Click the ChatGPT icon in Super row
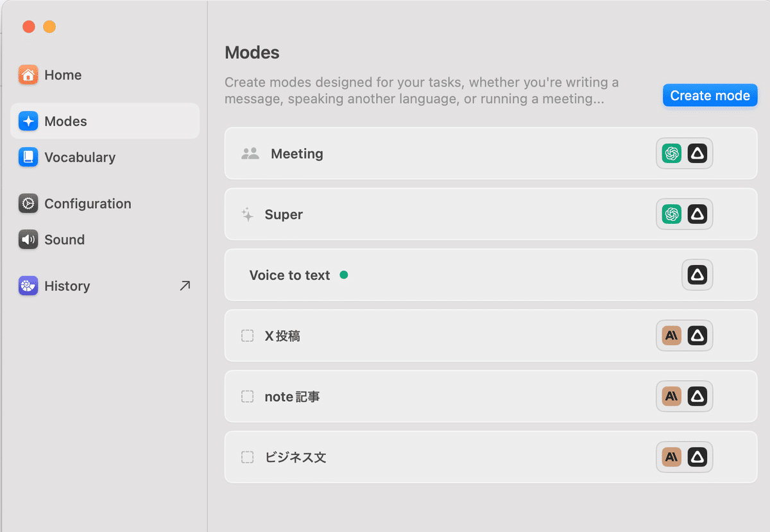This screenshot has width=770, height=532. (672, 214)
